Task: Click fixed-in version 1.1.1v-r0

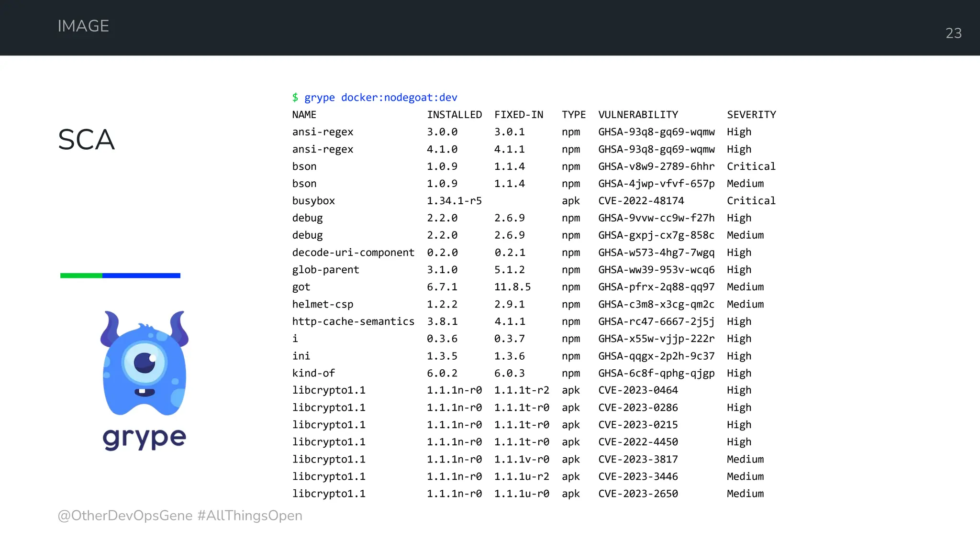Action: 522,459
